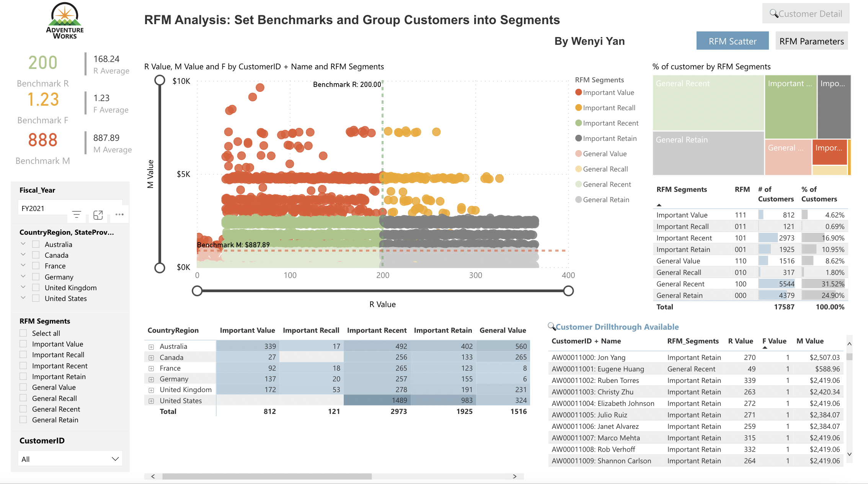Expand the United States row in matrix
This screenshot has width=868, height=484.
[x=150, y=401]
